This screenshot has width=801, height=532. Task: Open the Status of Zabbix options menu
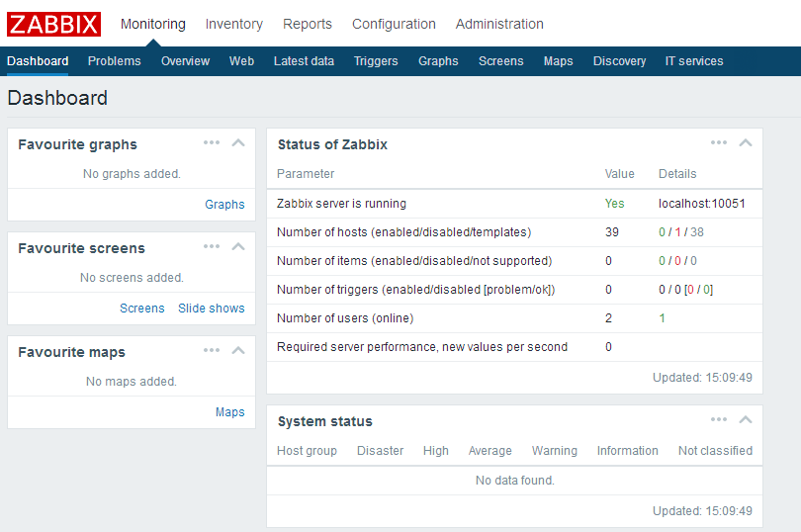719,142
